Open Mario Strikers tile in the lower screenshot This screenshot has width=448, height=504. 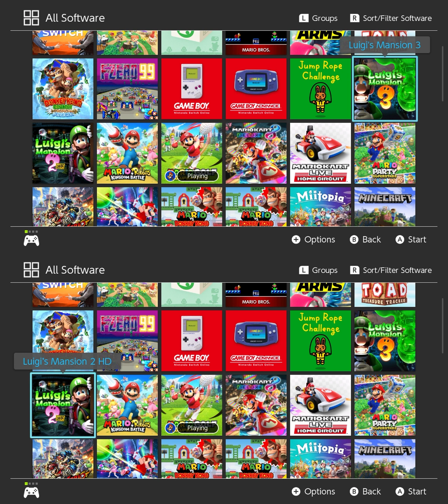(63, 458)
